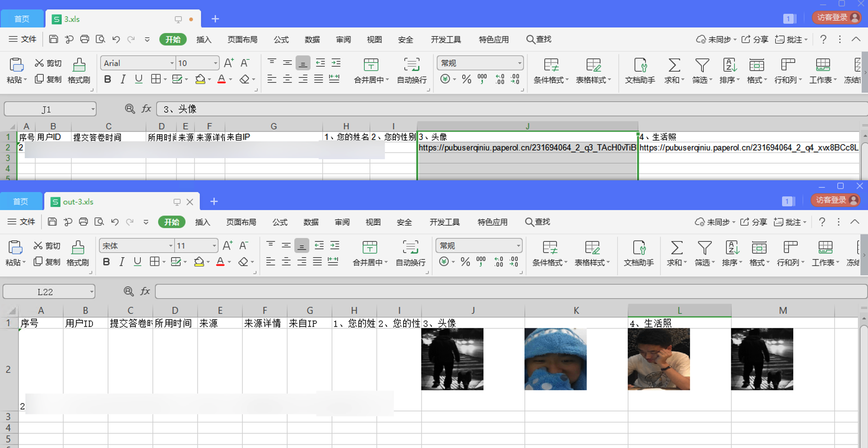The image size is (868, 448).
Task: Expand the 常规 number format dropdown
Action: pos(519,63)
